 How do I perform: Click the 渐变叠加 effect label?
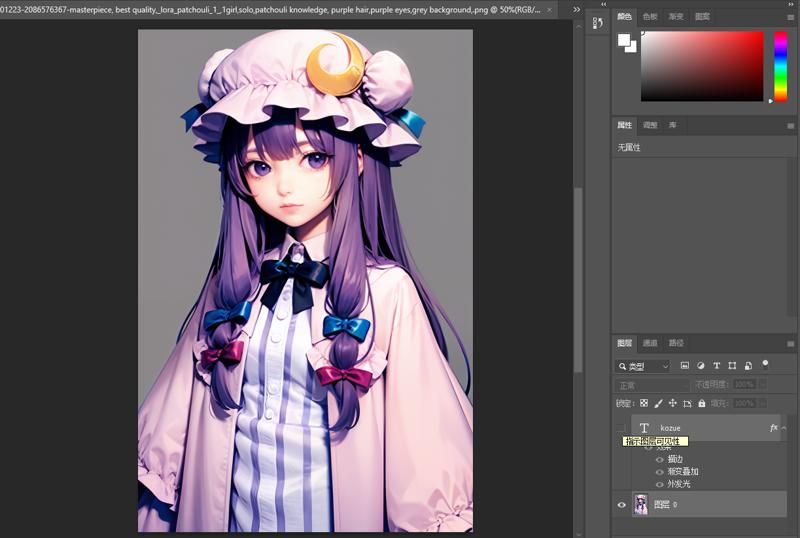pyautogui.click(x=683, y=472)
